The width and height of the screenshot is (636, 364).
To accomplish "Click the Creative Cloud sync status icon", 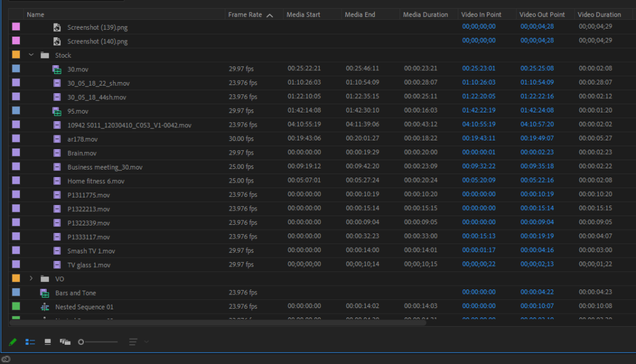I will tap(6, 358).
